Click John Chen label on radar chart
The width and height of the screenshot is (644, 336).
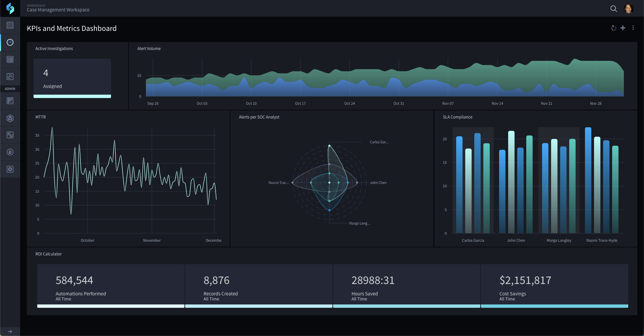(x=378, y=183)
